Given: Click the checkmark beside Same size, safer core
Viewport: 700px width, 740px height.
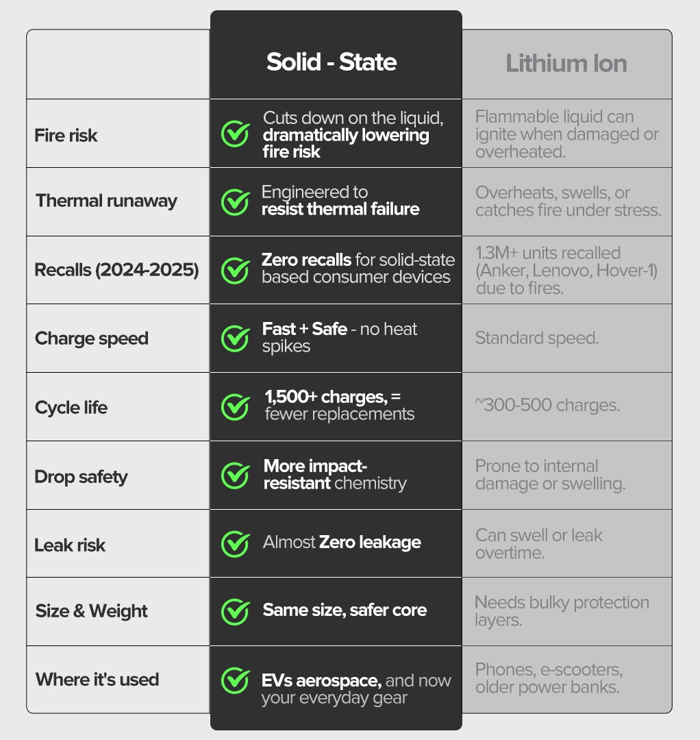Looking at the screenshot, I should pyautogui.click(x=235, y=611).
